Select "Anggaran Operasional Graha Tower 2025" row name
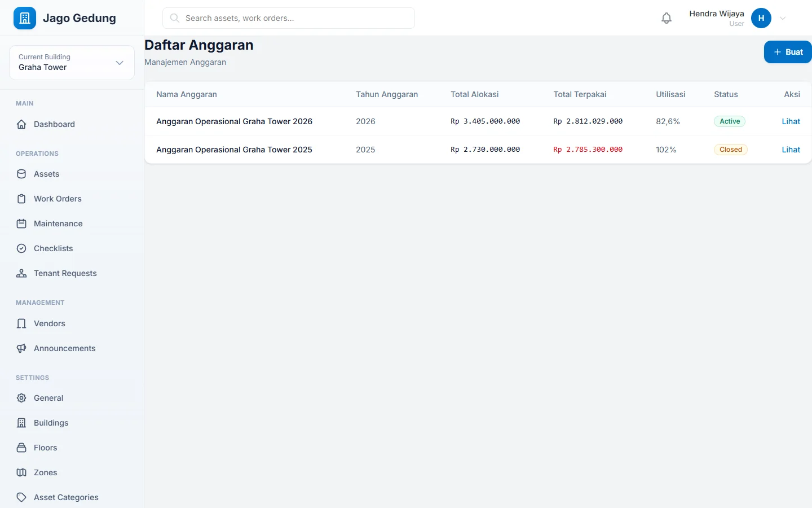 (x=234, y=150)
